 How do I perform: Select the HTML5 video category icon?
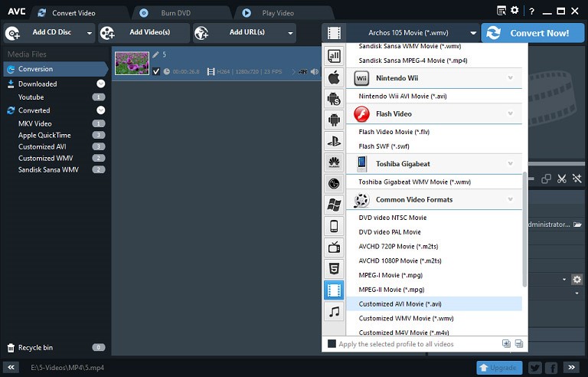click(x=334, y=268)
